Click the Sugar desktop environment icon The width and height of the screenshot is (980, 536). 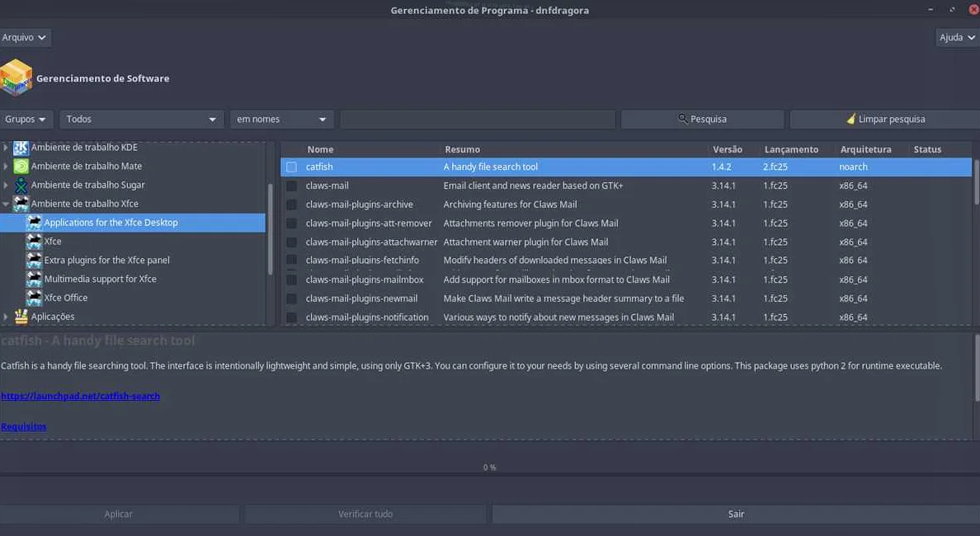pyautogui.click(x=21, y=185)
